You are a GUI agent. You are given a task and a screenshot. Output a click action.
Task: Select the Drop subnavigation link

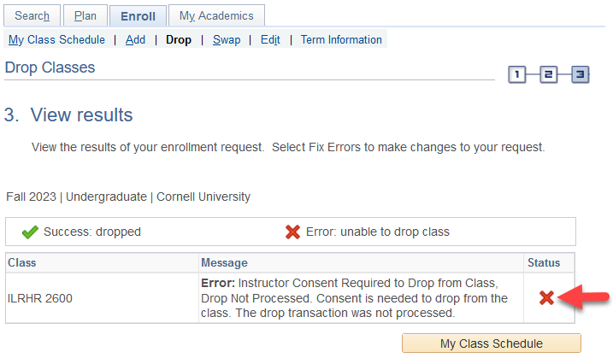pyautogui.click(x=179, y=39)
